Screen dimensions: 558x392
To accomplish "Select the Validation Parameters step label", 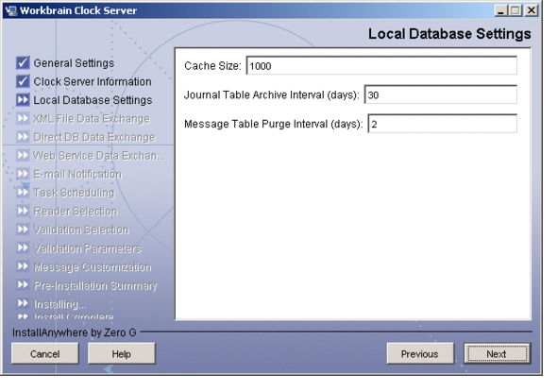I will point(87,248).
